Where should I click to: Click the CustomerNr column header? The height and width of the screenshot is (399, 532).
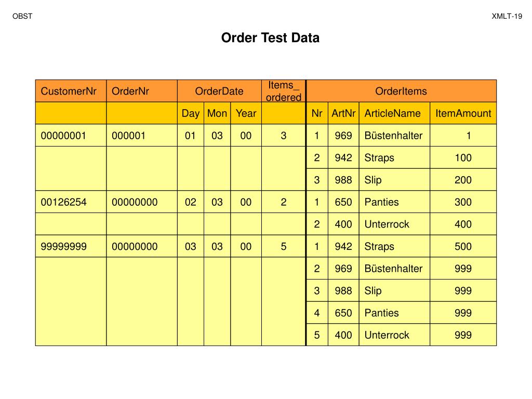[71, 91]
